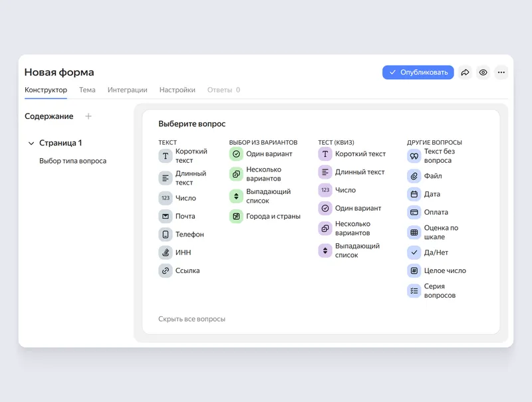Select Выбор типа вопроса in the outline

pos(72,161)
